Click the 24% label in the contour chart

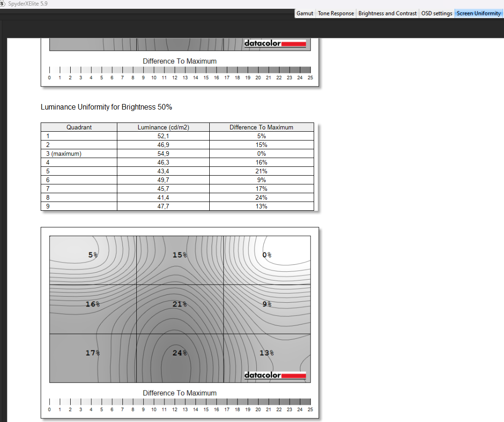pyautogui.click(x=180, y=353)
